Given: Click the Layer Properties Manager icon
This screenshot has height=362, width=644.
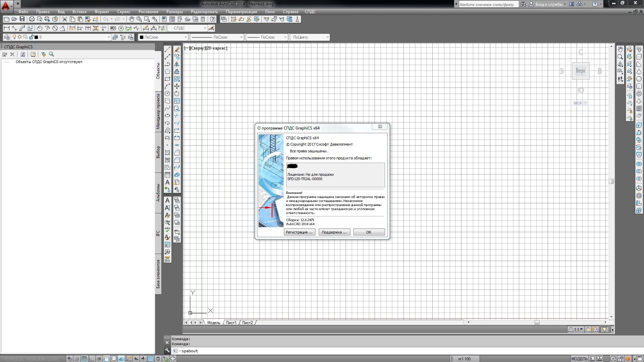Looking at the screenshot, I should pyautogui.click(x=7, y=37).
